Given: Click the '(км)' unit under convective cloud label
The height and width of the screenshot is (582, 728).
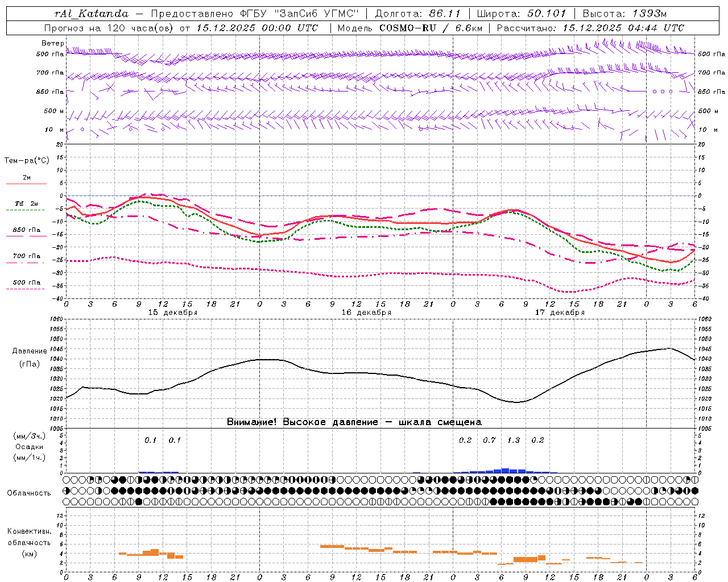Looking at the screenshot, I should [30, 554].
